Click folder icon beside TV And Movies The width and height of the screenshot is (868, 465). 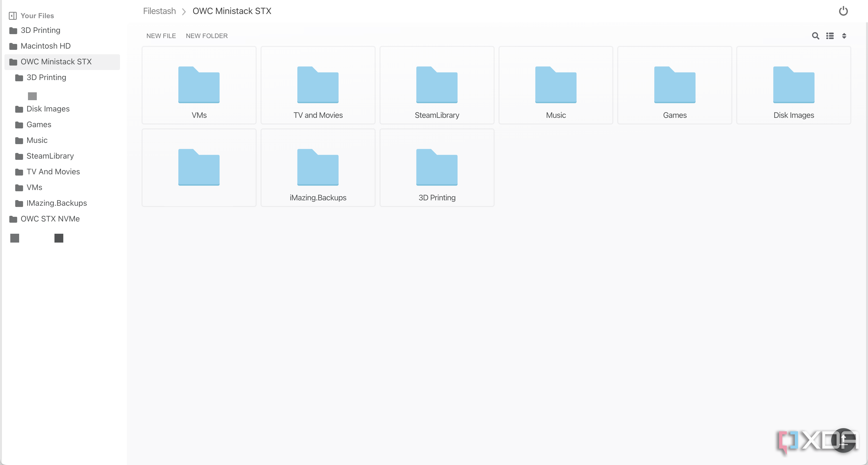tap(19, 172)
